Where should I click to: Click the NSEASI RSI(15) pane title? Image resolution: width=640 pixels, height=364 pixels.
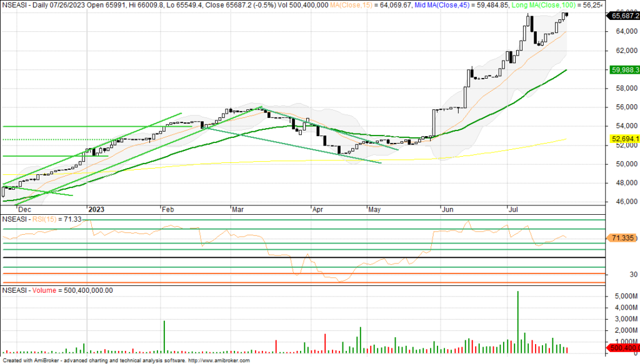pyautogui.click(x=39, y=219)
